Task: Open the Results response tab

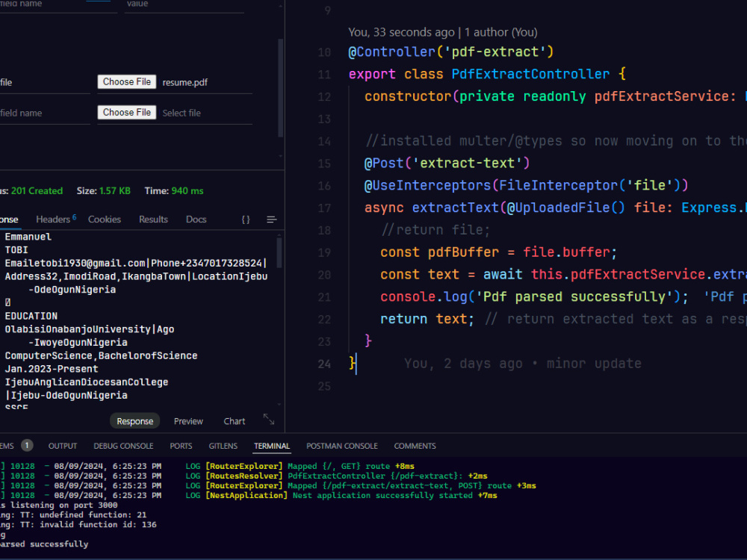Action: point(153,219)
